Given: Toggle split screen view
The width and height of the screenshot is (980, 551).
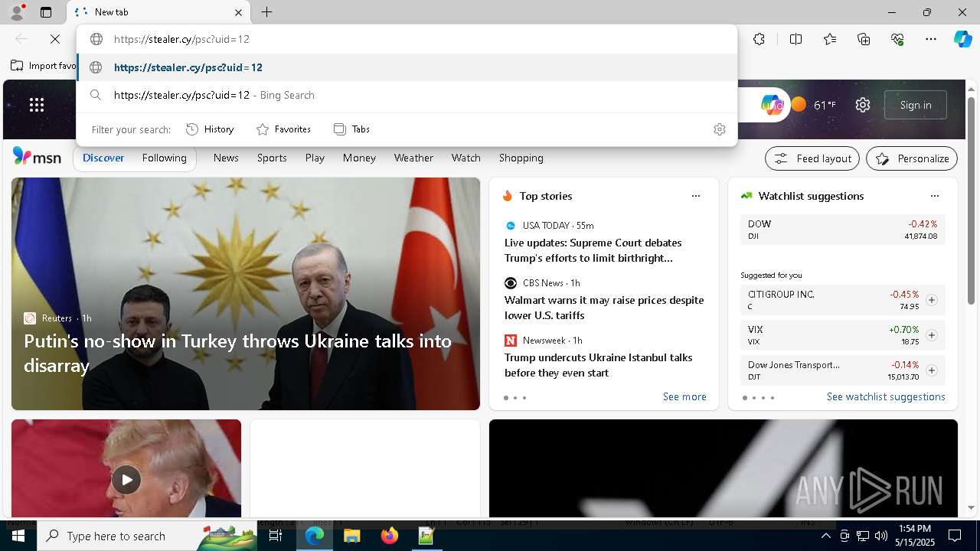Looking at the screenshot, I should pos(795,39).
